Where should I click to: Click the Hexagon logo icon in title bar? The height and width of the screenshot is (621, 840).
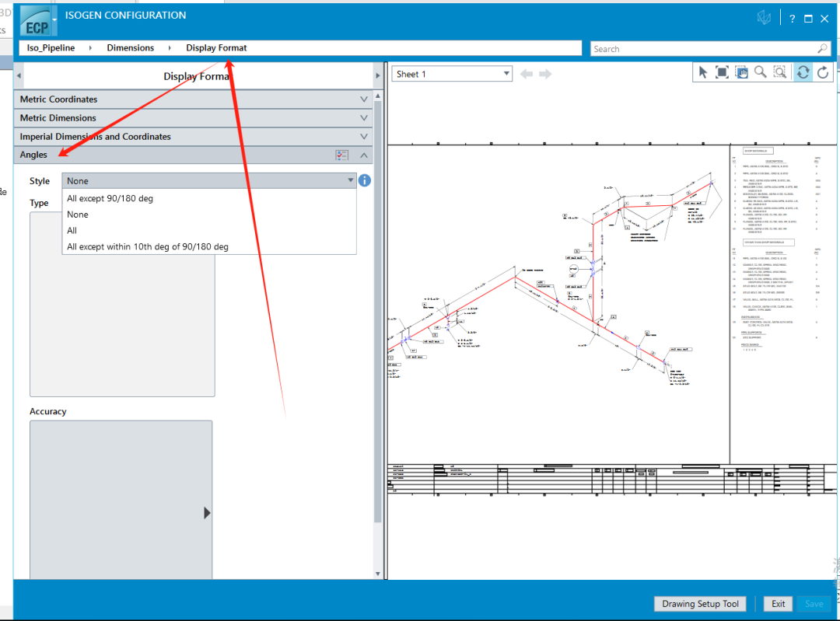tap(764, 18)
